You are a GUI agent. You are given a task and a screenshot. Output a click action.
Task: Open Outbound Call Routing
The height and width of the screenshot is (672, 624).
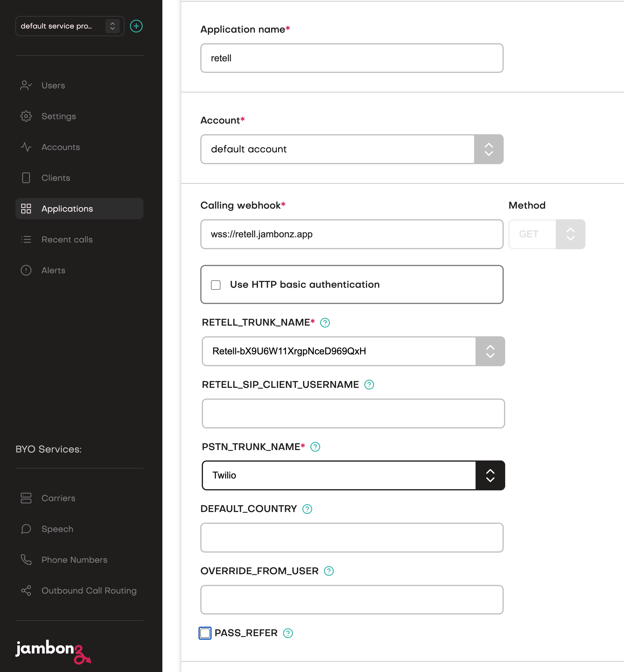[89, 591]
